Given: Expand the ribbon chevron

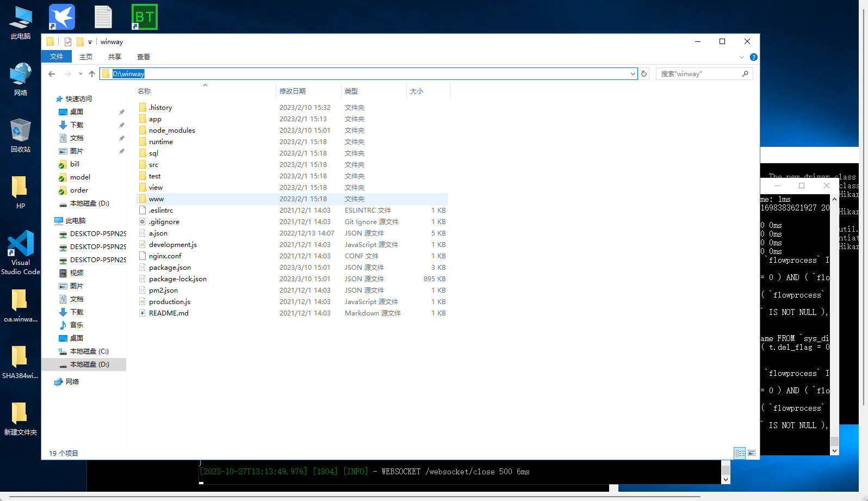Looking at the screenshot, I should point(741,57).
